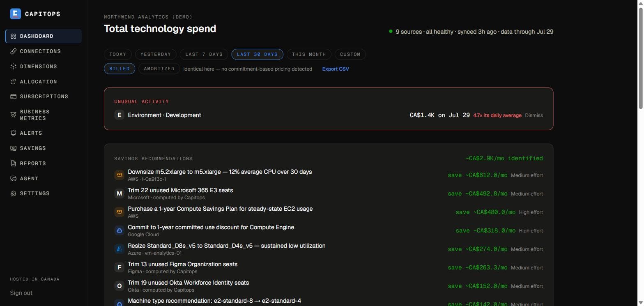Choose the Custom date range
644x306 pixels.
350,54
